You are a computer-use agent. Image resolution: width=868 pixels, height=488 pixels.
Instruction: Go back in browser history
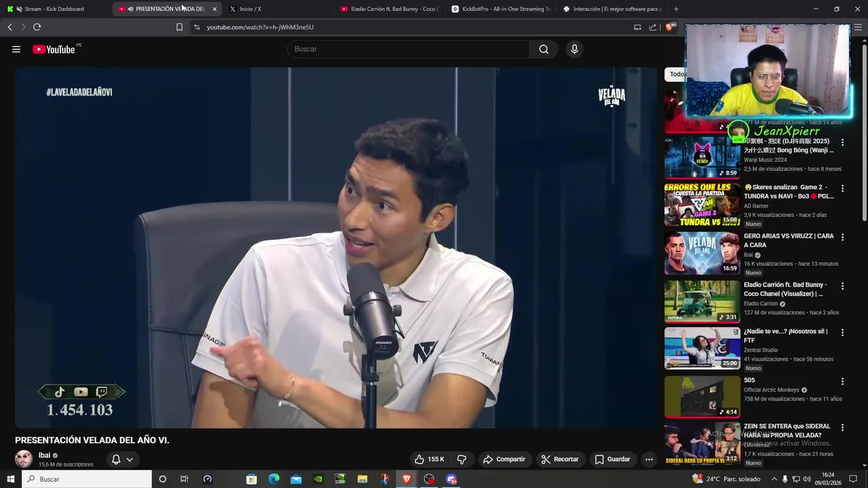9,27
